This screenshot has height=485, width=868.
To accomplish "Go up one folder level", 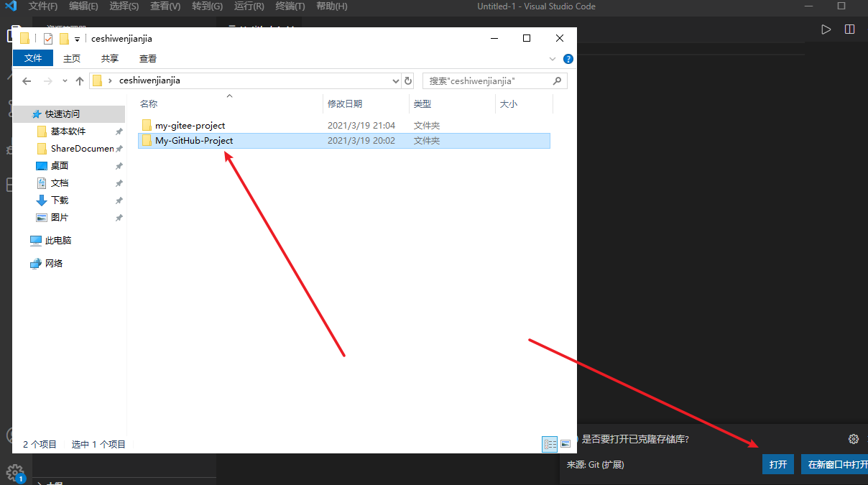I will (80, 81).
